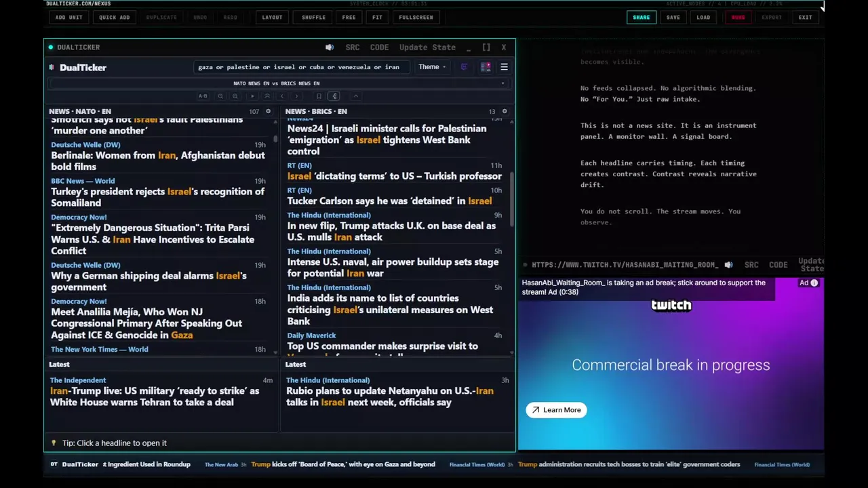Click EXIT in top toolbar
This screenshot has width=868, height=488.
[x=805, y=18]
